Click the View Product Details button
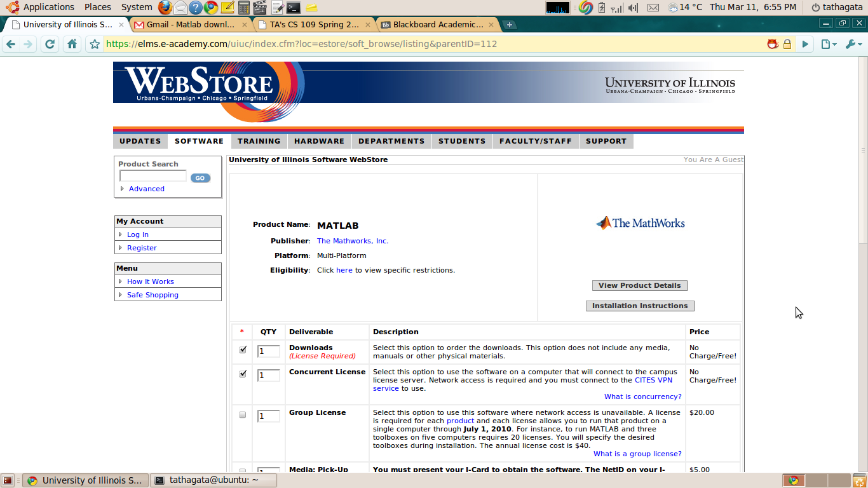868x488 pixels. point(640,285)
